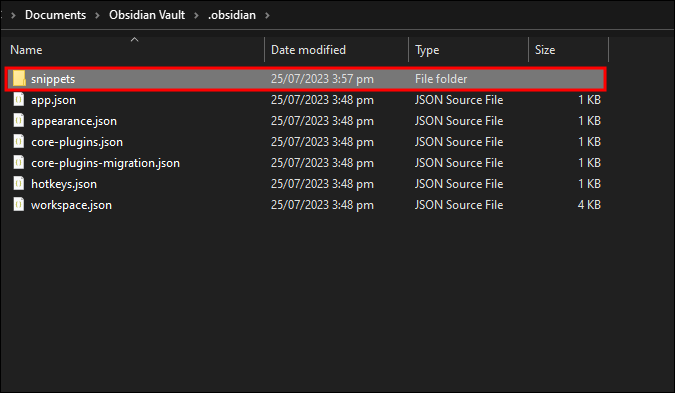The height and width of the screenshot is (393, 675).
Task: Expand chevron after .obsidian in breadcrumb
Action: [x=267, y=15]
